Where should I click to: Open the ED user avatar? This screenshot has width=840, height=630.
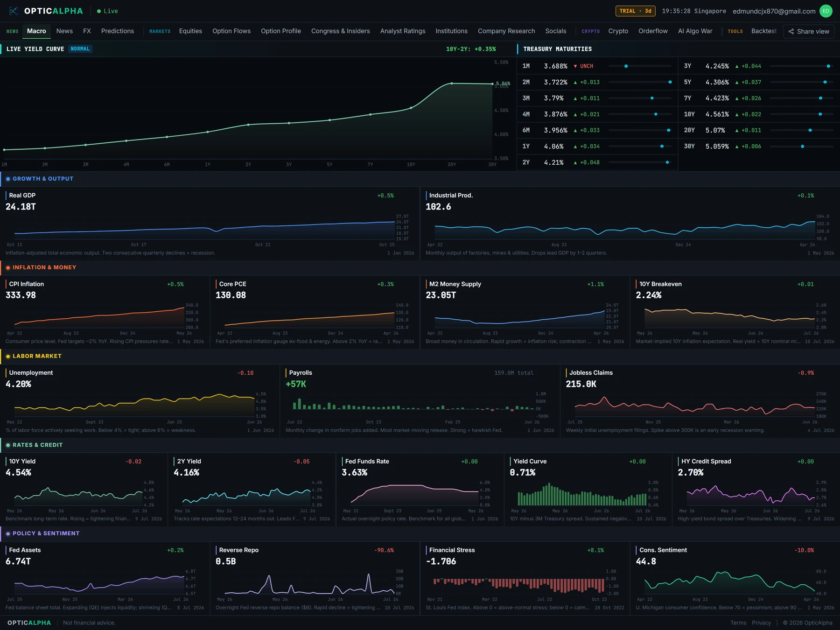(x=826, y=11)
